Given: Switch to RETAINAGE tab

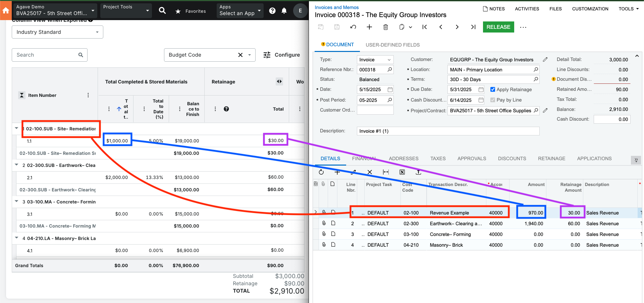Looking at the screenshot, I should (551, 159).
